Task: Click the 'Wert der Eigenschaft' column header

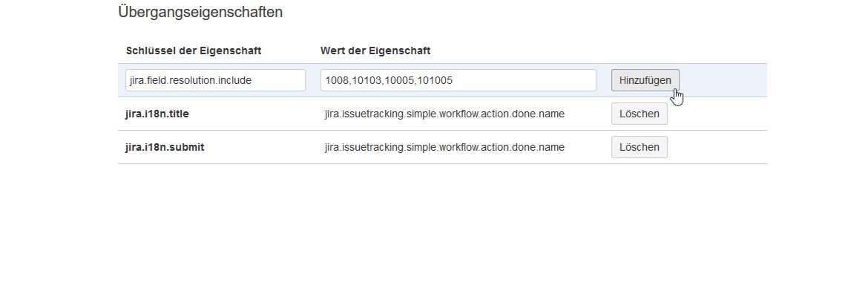Action: pos(375,50)
